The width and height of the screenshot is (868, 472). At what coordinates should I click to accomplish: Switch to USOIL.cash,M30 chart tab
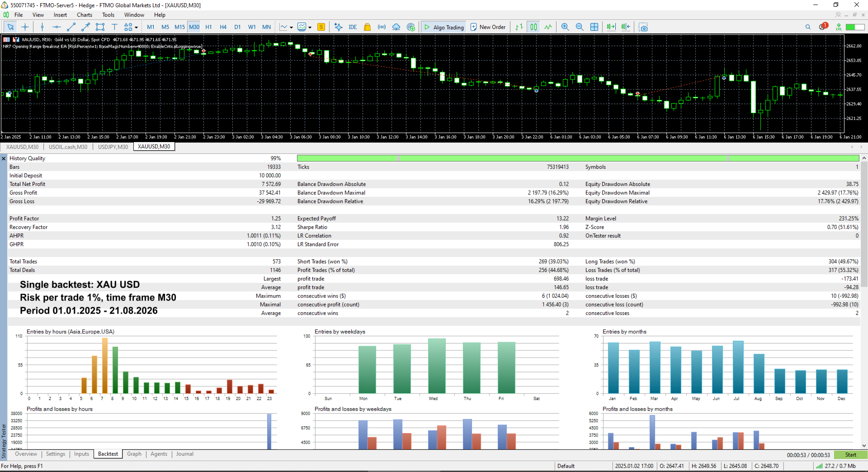click(68, 147)
